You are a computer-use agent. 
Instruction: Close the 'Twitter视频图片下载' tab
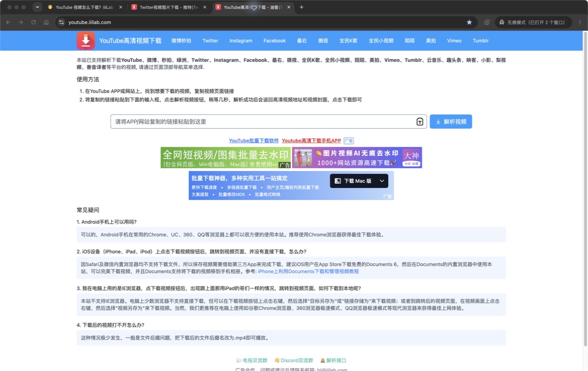pos(205,7)
